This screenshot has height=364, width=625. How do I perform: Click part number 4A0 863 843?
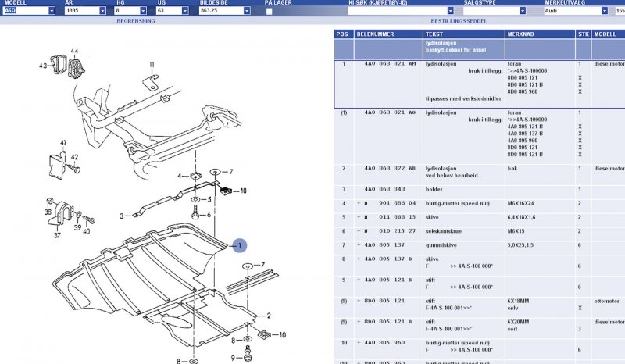pos(380,190)
